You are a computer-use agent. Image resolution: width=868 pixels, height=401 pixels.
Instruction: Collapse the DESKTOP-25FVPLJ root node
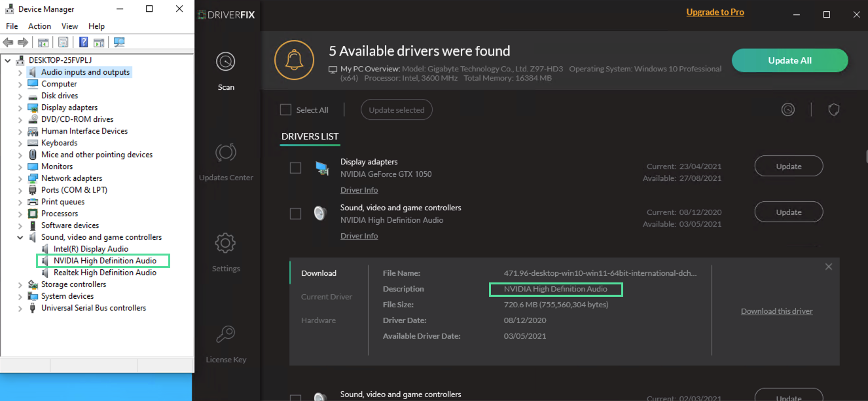(8, 60)
